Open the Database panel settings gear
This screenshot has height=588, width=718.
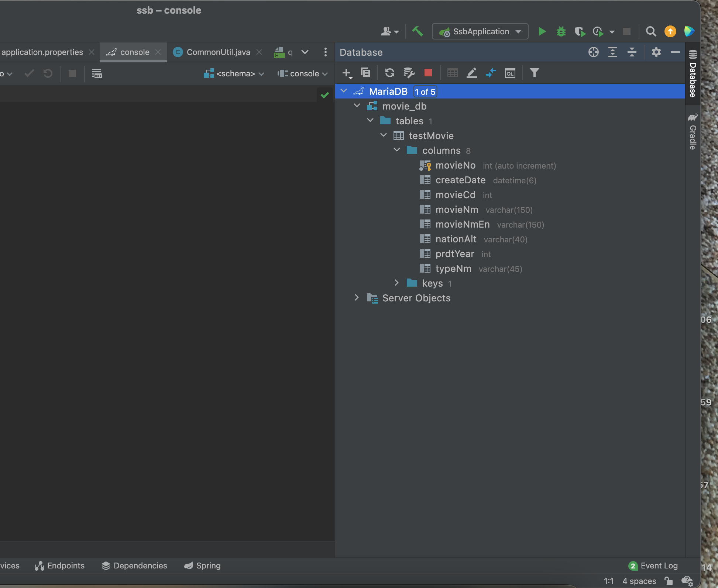coord(656,52)
